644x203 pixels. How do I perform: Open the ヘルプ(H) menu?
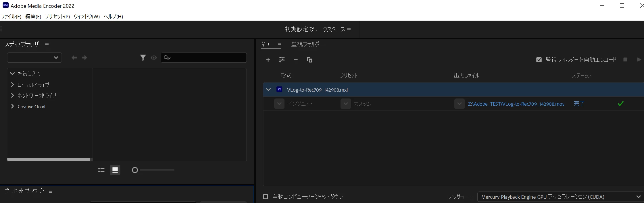tap(113, 16)
